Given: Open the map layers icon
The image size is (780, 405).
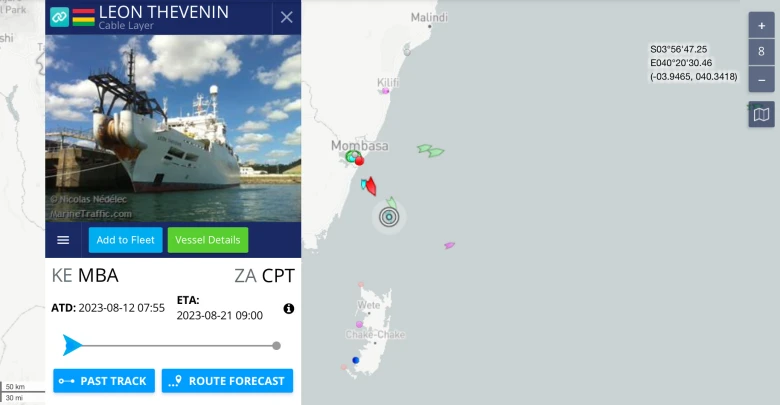Looking at the screenshot, I should pyautogui.click(x=761, y=115).
